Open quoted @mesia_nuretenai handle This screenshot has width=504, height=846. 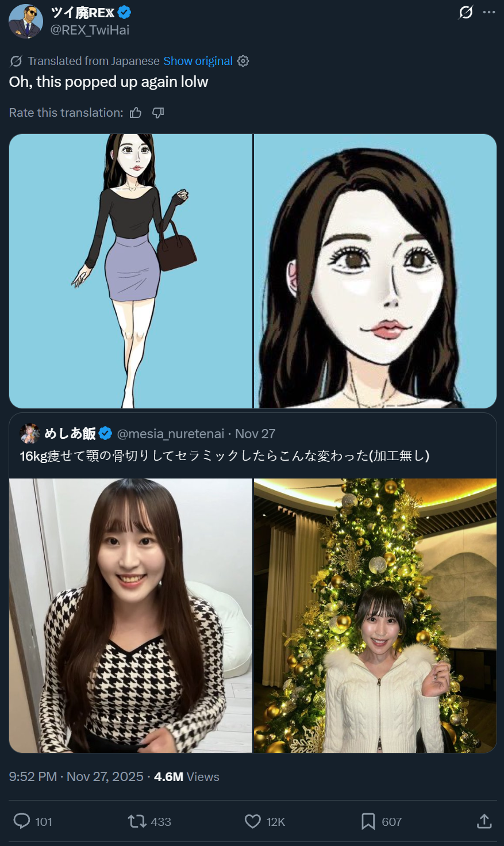[171, 434]
